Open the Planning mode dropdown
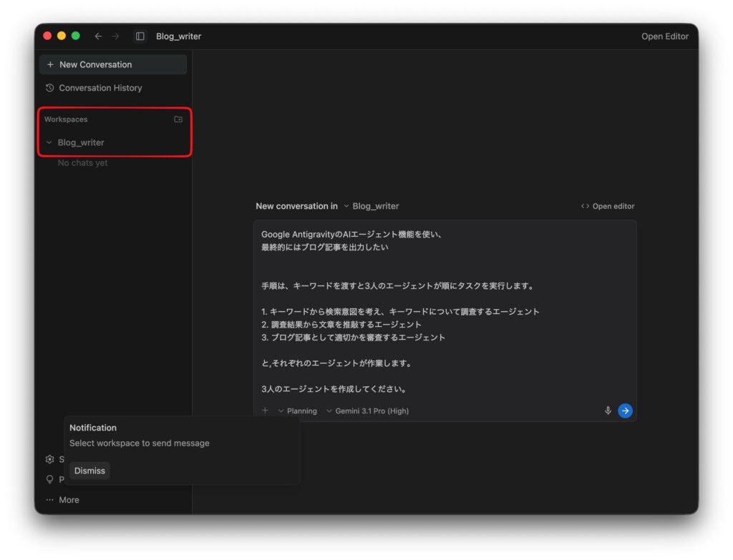The image size is (733, 560). [297, 411]
